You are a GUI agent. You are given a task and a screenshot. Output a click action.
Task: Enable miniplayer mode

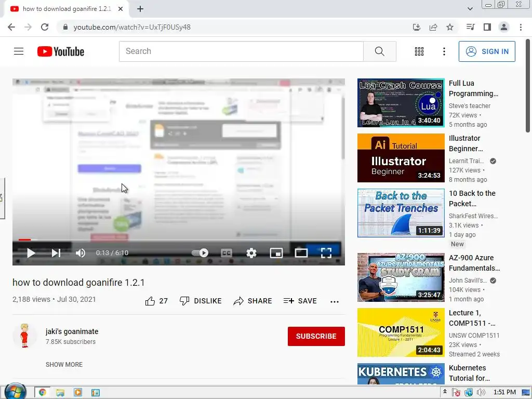click(x=276, y=253)
